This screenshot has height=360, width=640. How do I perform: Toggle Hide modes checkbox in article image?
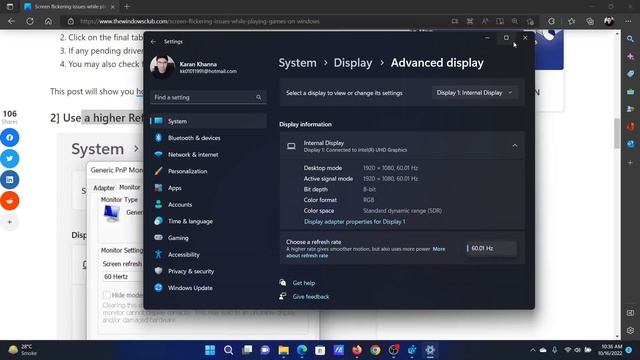[x=107, y=295]
